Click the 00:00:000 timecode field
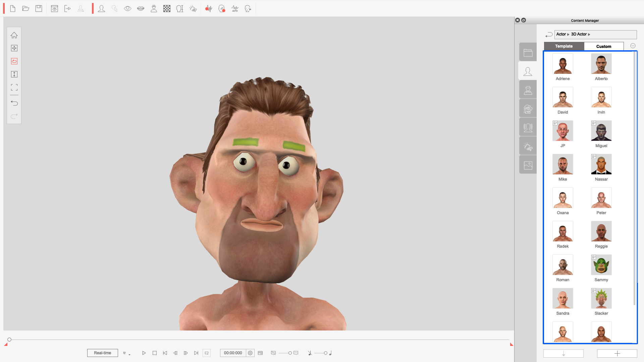Image resolution: width=644 pixels, height=362 pixels. (233, 353)
